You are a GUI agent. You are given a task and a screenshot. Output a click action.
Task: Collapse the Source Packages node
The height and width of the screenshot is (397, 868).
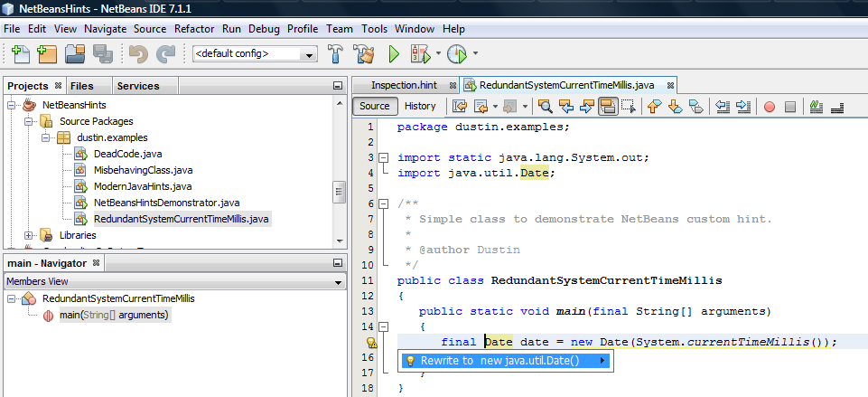tap(28, 121)
